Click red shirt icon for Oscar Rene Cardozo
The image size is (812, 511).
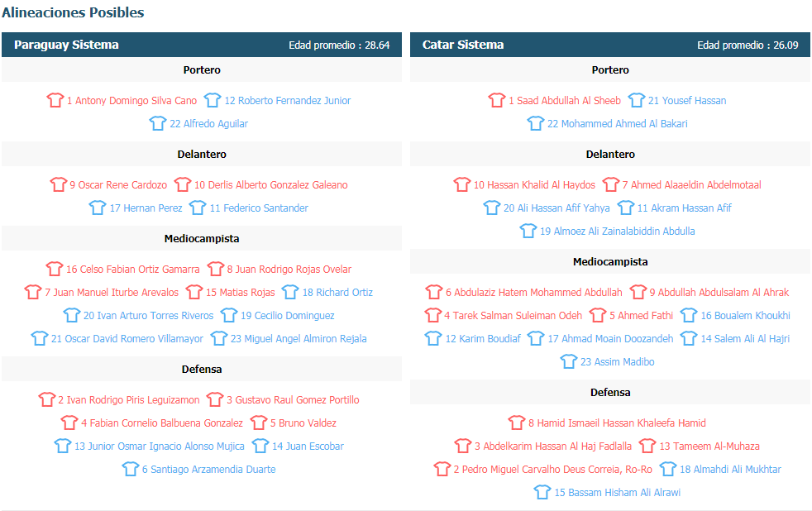click(x=59, y=184)
